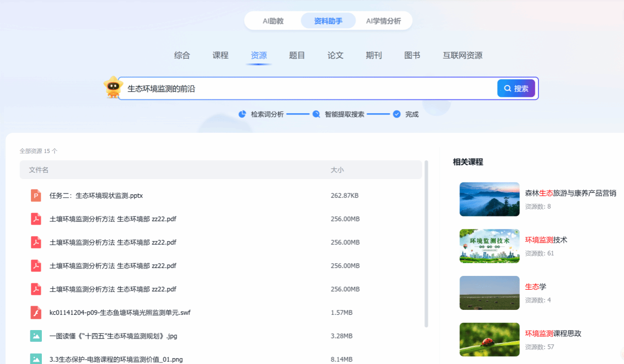Open the 环境监测技术 related course
Screen dimensions: 624x364
pyautogui.click(x=546, y=240)
